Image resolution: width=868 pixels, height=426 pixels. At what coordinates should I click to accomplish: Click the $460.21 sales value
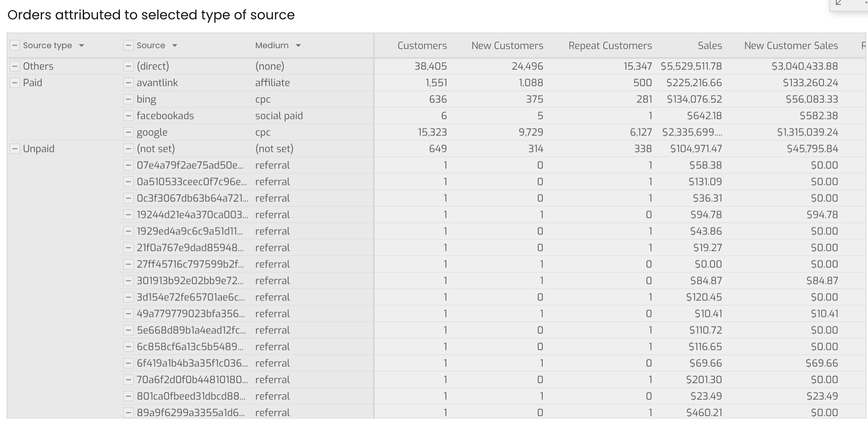tap(704, 412)
